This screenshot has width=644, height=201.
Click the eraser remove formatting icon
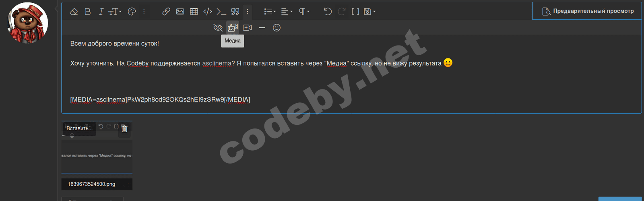[x=74, y=12]
